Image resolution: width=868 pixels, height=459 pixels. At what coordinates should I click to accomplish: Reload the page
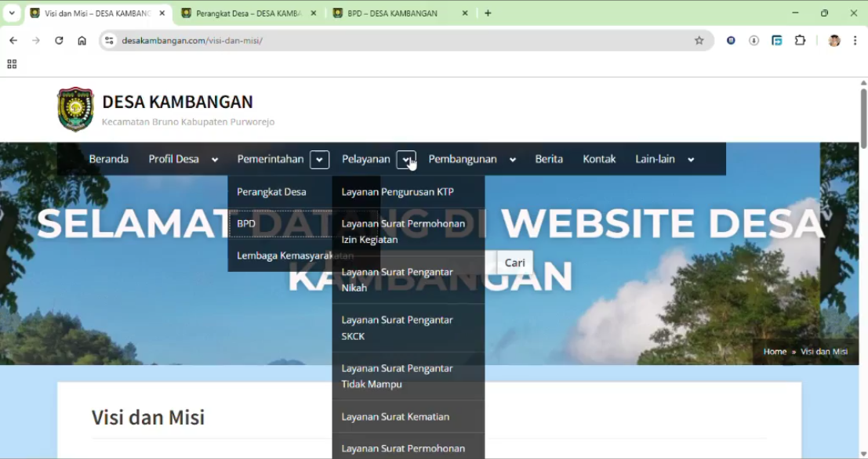[59, 41]
